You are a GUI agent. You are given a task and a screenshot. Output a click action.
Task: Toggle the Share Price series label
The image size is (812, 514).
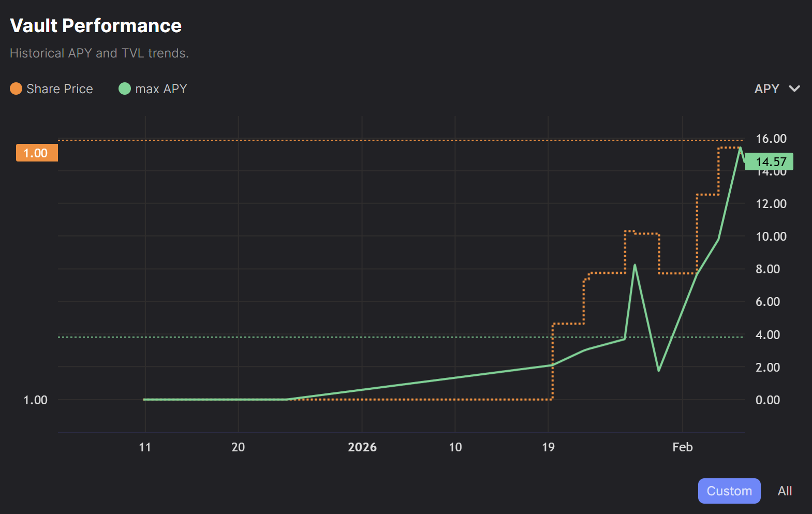[60, 89]
